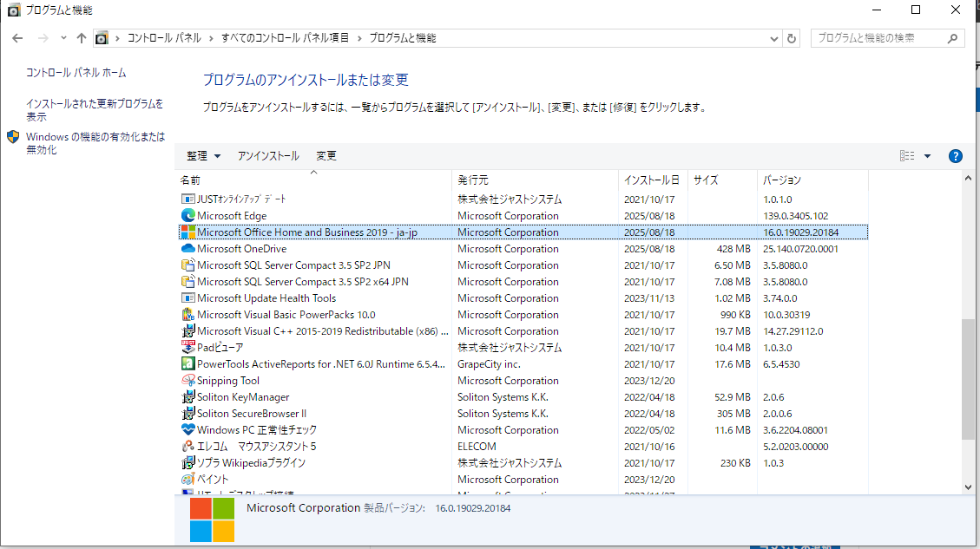Click the 428 MB size cell
Viewport: 980px width, 549px height.
733,249
